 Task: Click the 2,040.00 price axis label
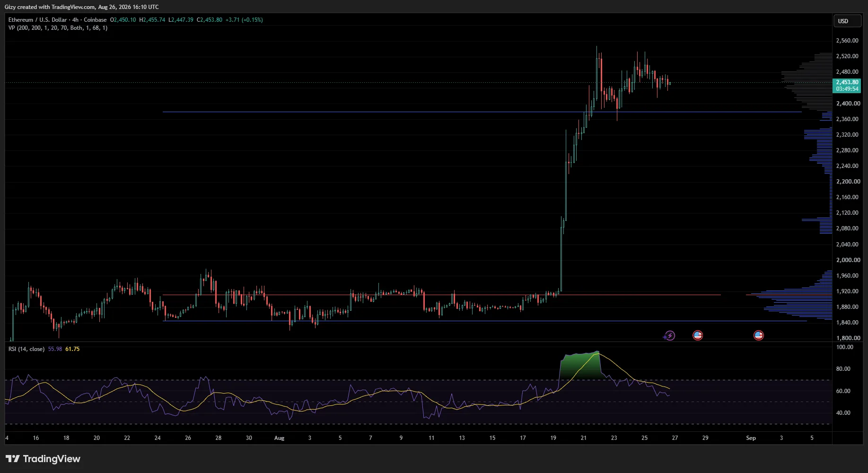coord(847,245)
